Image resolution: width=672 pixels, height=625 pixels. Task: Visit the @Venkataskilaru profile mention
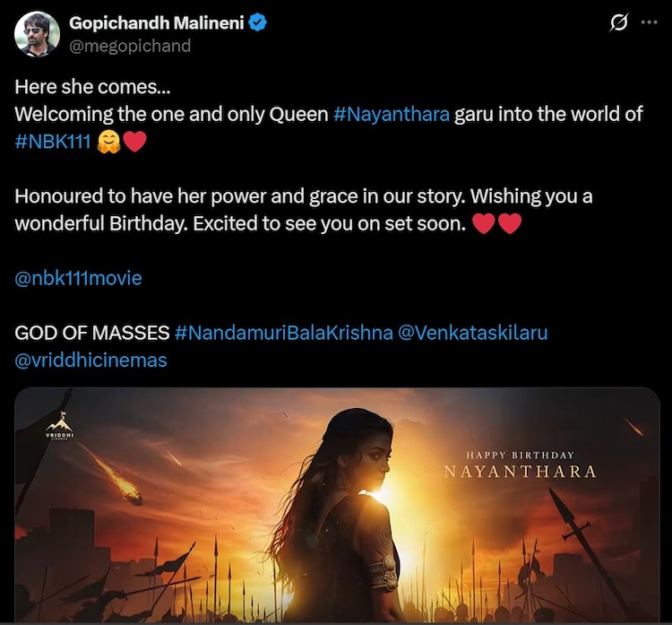click(x=473, y=333)
